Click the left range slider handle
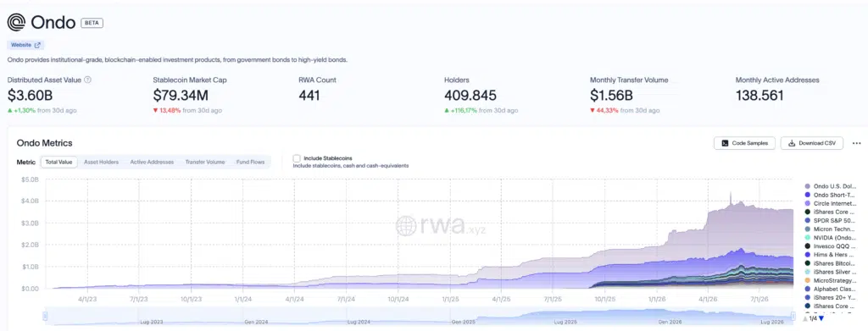The image size is (868, 331). (x=46, y=316)
